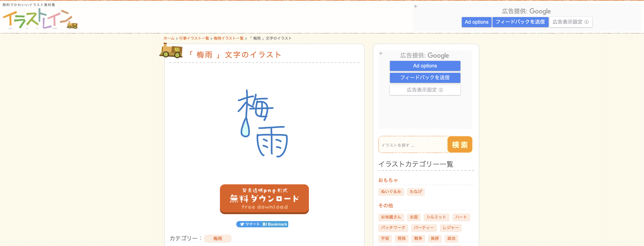Click the back arrow in the sidebar ad

(381, 53)
